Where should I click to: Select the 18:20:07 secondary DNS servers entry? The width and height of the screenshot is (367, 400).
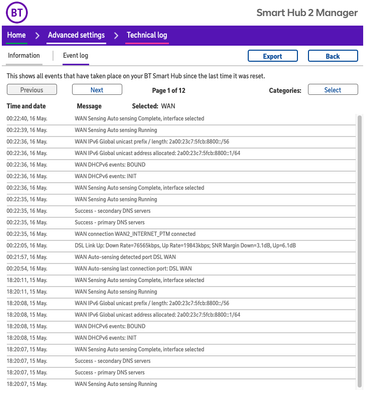click(181, 361)
